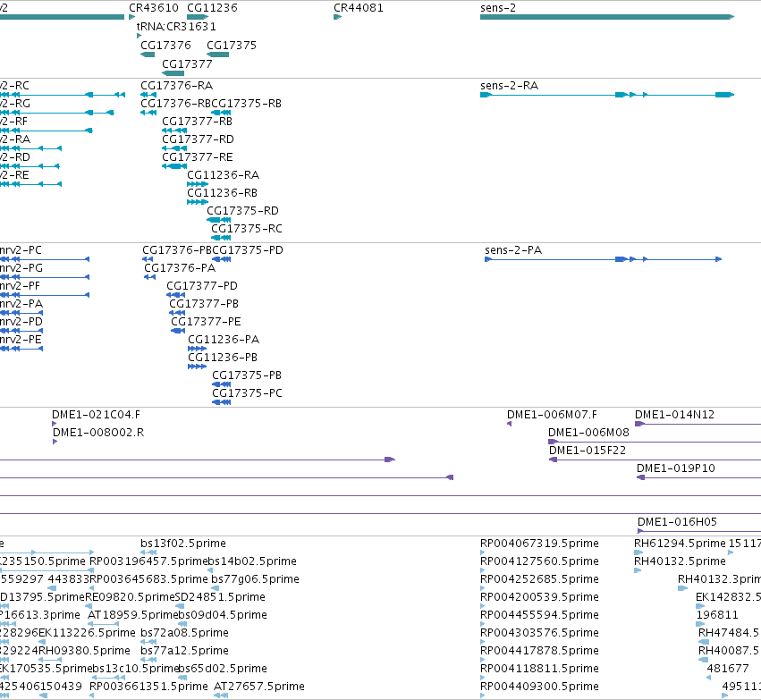Select the CG11236 gene label in top track
Screen dimensions: 761x700
212,8
